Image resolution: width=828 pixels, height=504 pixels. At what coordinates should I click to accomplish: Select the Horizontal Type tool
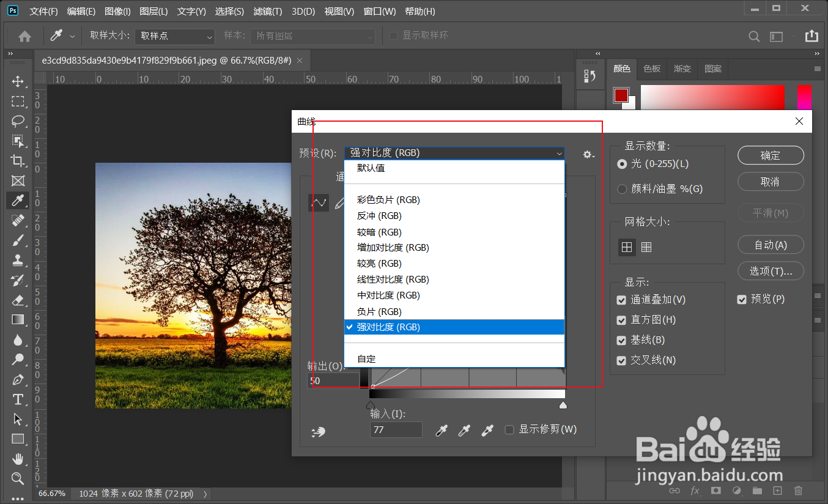pyautogui.click(x=18, y=399)
